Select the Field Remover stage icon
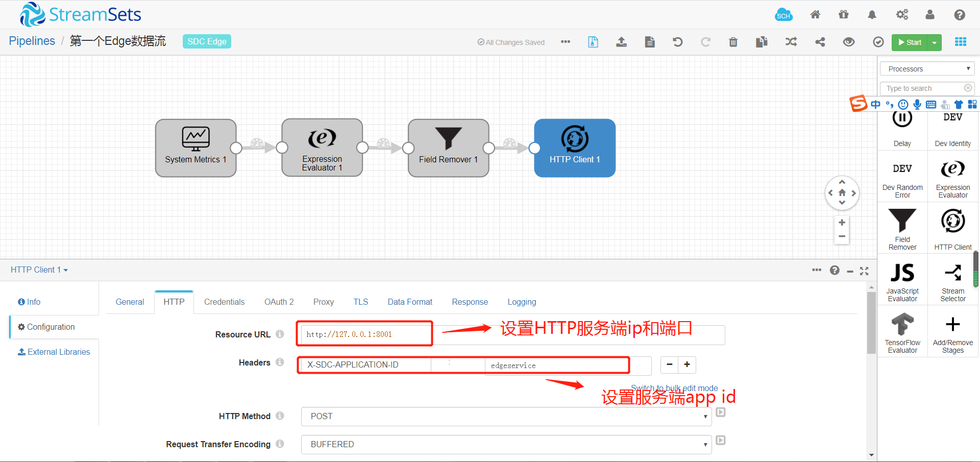The width and height of the screenshot is (980, 462). 901,228
